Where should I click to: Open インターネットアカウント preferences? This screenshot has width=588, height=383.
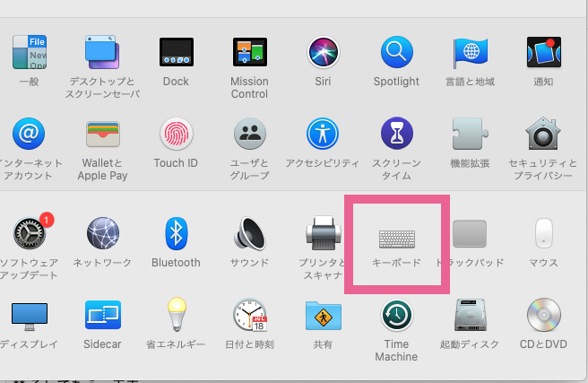pyautogui.click(x=29, y=134)
